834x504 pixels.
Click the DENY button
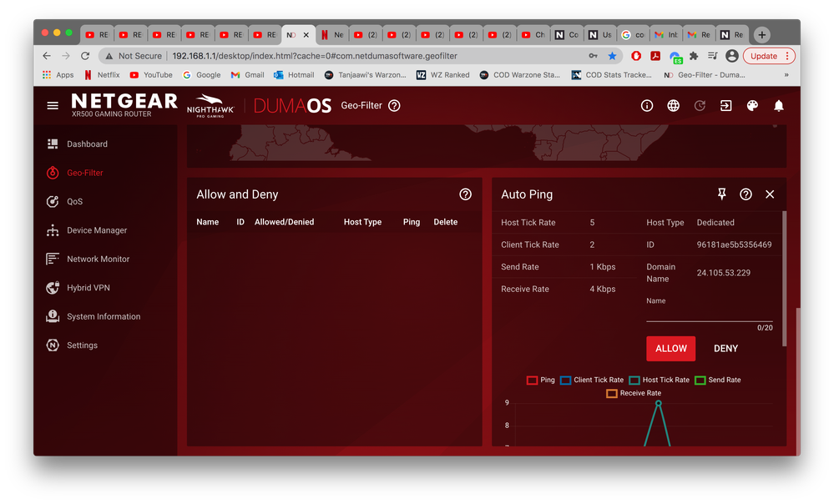coord(725,348)
